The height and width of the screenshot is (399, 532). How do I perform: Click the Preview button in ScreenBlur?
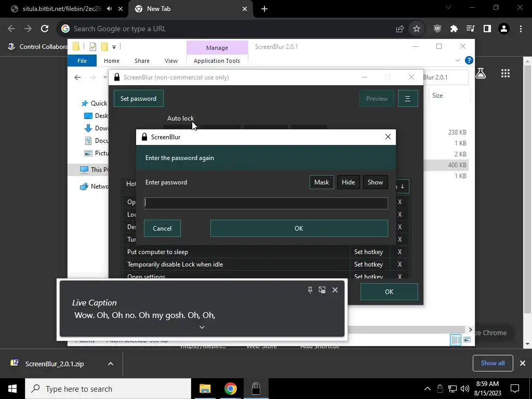click(x=377, y=98)
